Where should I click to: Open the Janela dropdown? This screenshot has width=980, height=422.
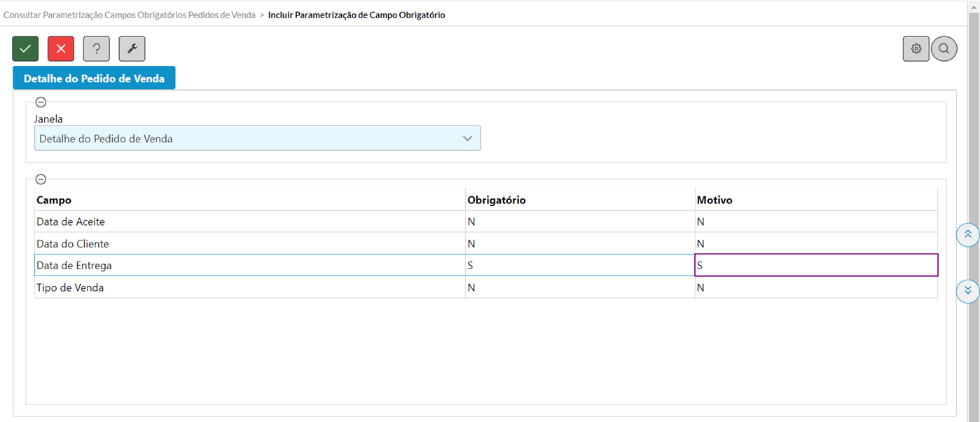click(x=258, y=138)
